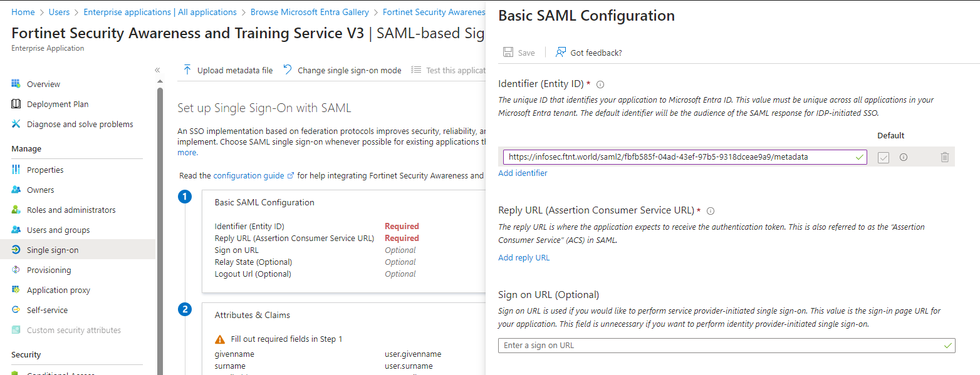Click the Add reply URL link
The width and height of the screenshot is (980, 375).
524,258
